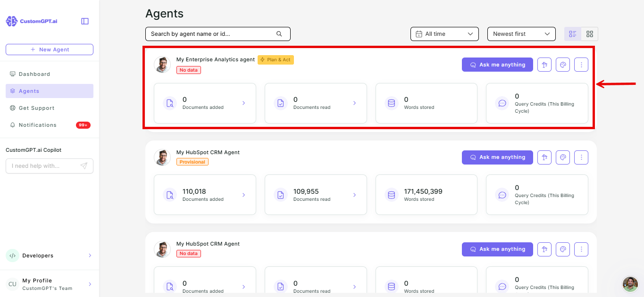Open three-dot menu for Provisional HubSpot agent
The height and width of the screenshot is (297, 644).
point(581,157)
